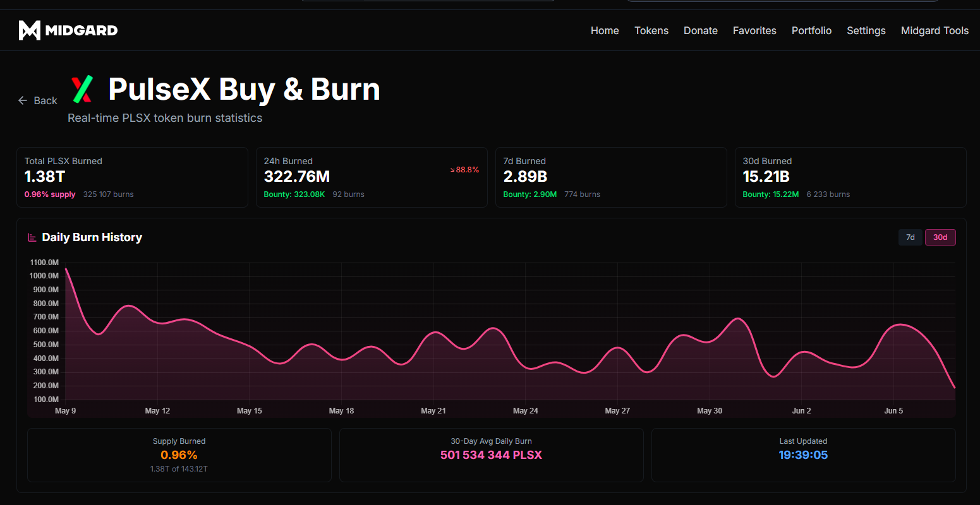Click the PulseX Buy & Burn title
This screenshot has width=980, height=505.
coord(244,89)
